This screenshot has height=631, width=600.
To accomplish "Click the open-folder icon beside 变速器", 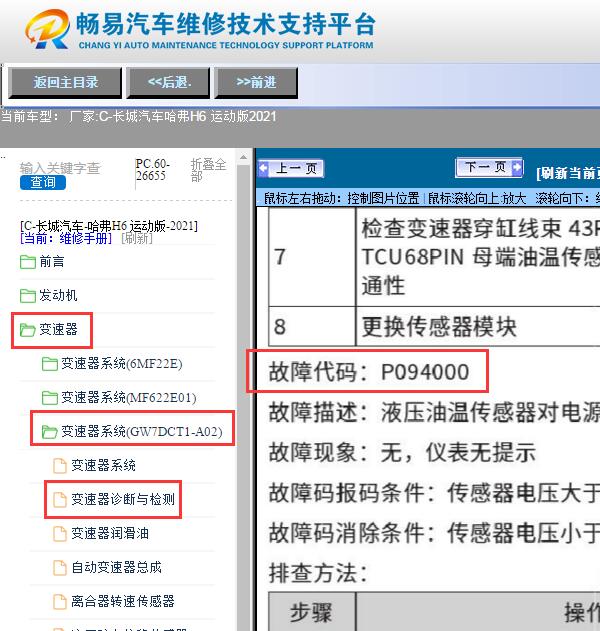I will (28, 330).
